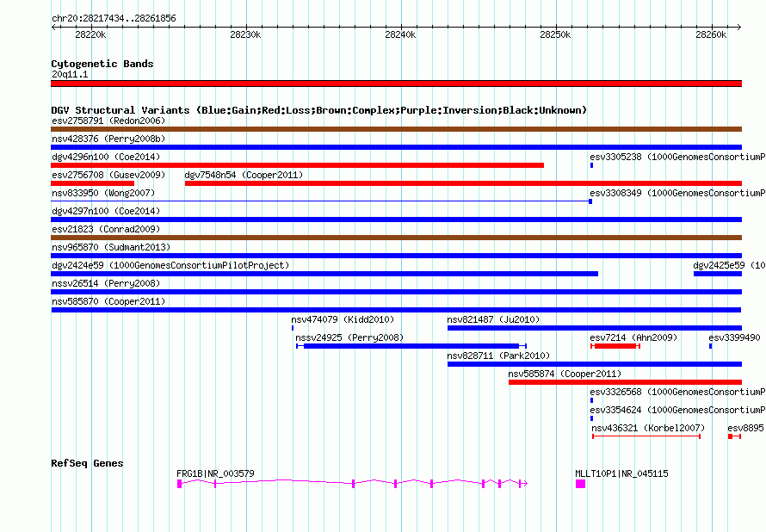Screen dimensions: 766x532
Task: Click the magenta MLLT10P1 exon block
Action: point(580,484)
